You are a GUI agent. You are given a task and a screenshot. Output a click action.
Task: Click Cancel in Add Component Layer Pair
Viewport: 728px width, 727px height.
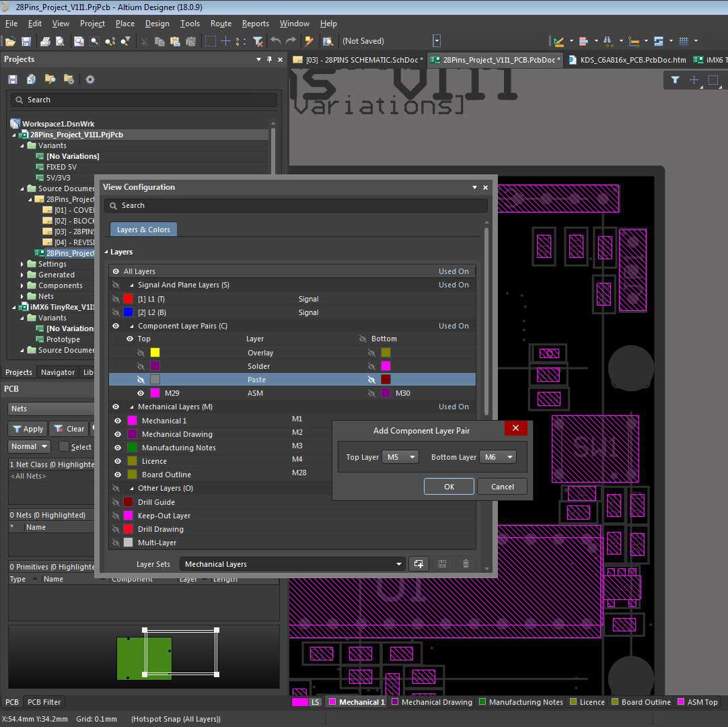pos(502,487)
